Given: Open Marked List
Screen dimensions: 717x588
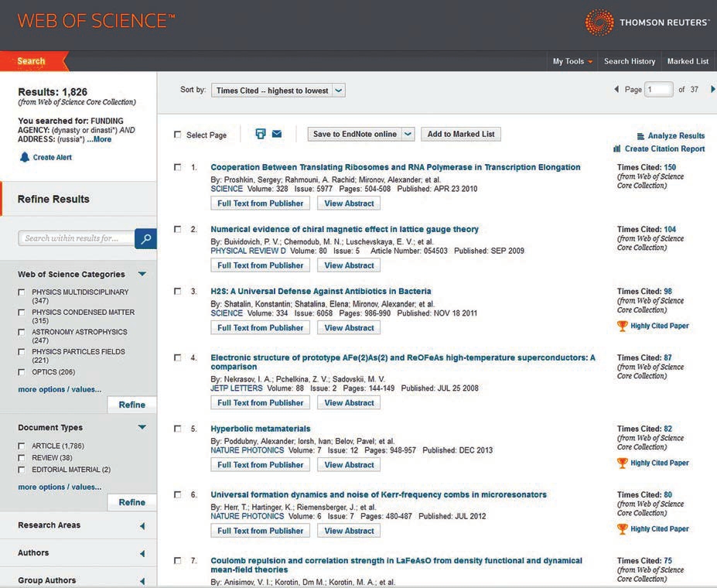Looking at the screenshot, I should pyautogui.click(x=688, y=61).
